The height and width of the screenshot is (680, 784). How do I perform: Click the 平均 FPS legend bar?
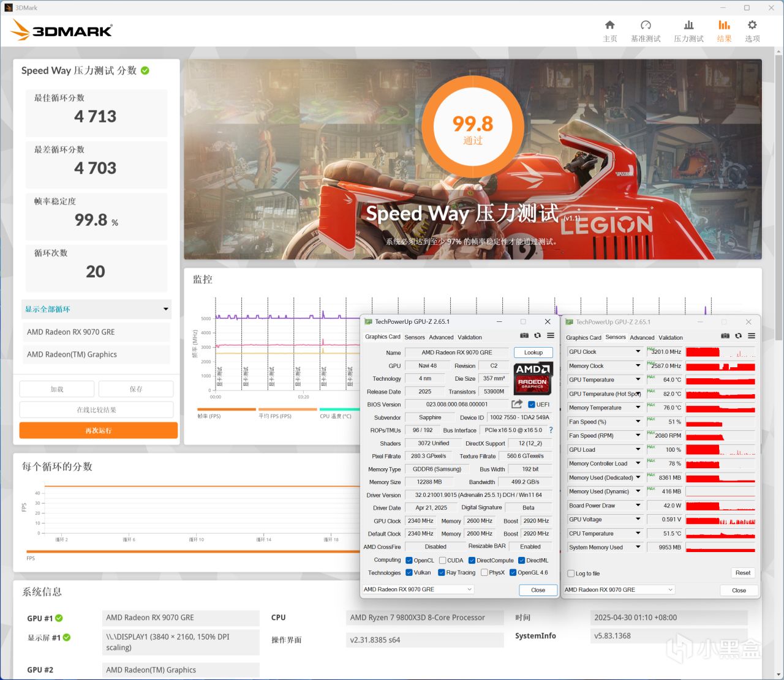tap(287, 409)
